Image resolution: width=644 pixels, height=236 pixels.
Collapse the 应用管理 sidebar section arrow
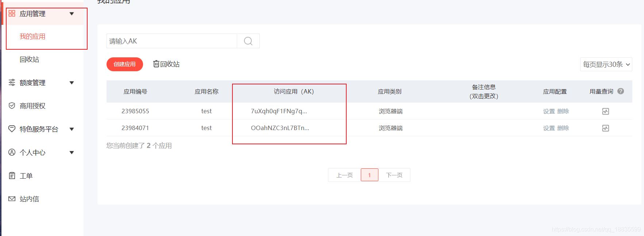(72, 14)
